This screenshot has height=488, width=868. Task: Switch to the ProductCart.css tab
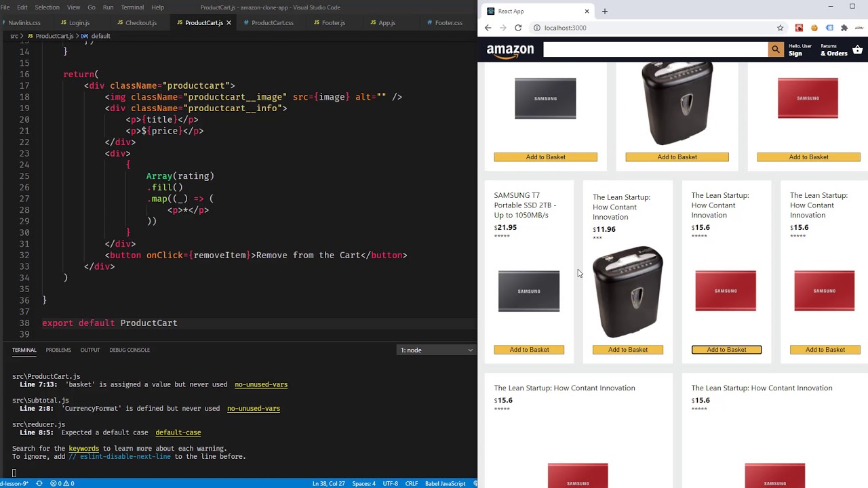tap(273, 22)
